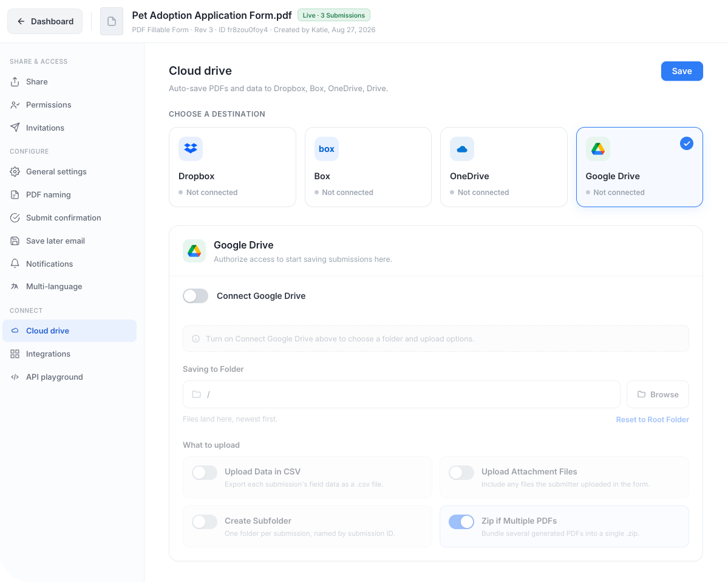Image resolution: width=728 pixels, height=582 pixels.
Task: Click the Share upload icon in sidebar
Action: click(x=15, y=82)
